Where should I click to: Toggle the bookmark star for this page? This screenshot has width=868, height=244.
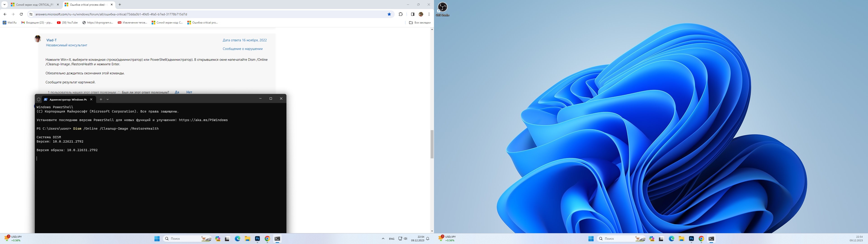click(x=389, y=14)
